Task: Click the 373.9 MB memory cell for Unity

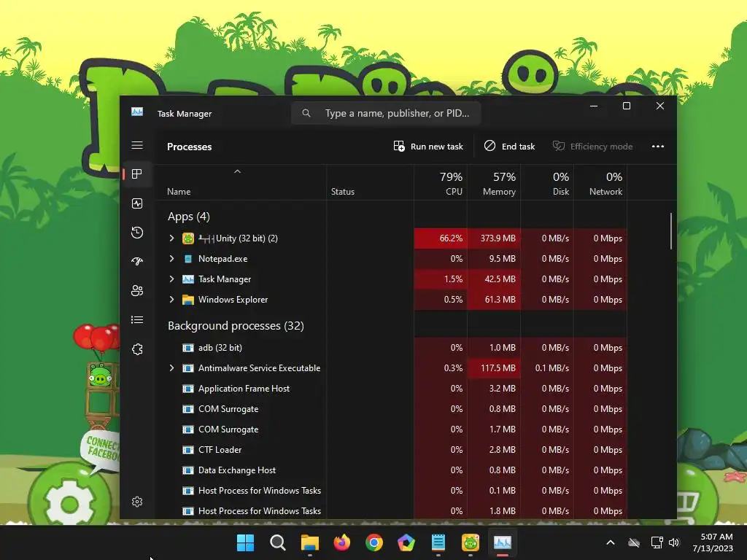Action: pos(494,238)
